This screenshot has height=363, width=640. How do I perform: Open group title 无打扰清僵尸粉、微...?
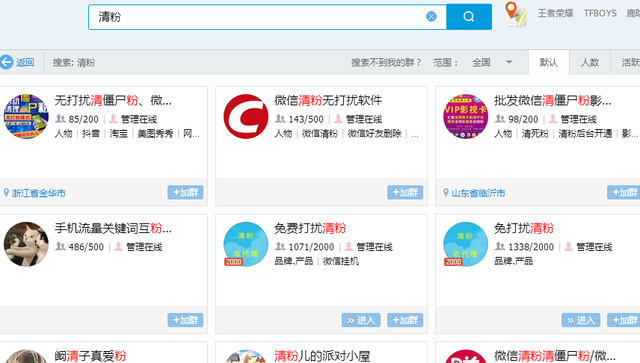113,100
